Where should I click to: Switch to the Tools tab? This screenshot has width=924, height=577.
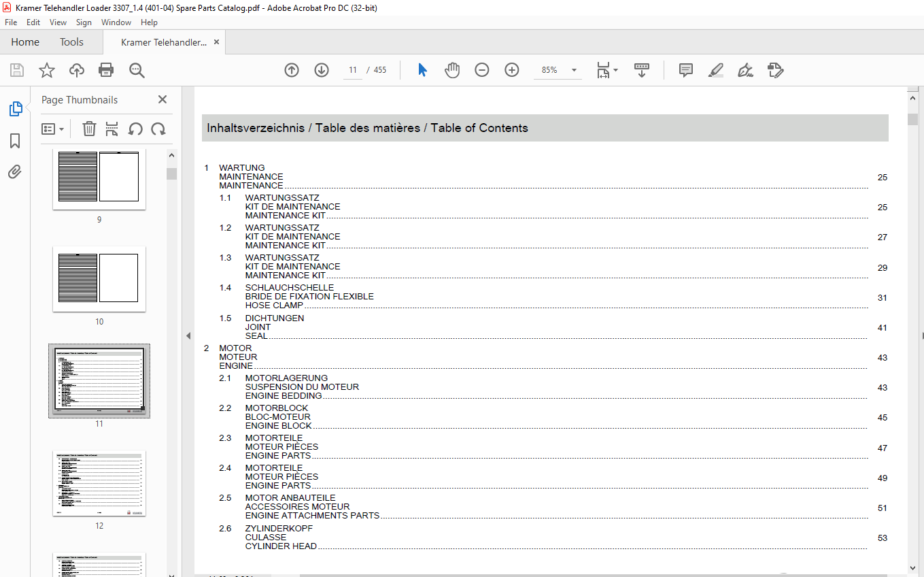(x=71, y=42)
